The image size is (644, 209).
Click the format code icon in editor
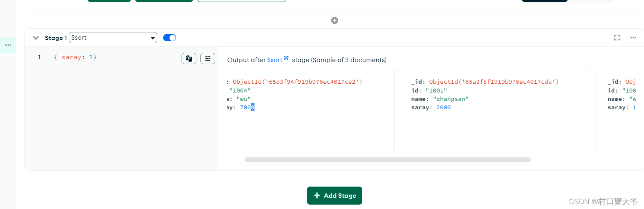(x=208, y=58)
